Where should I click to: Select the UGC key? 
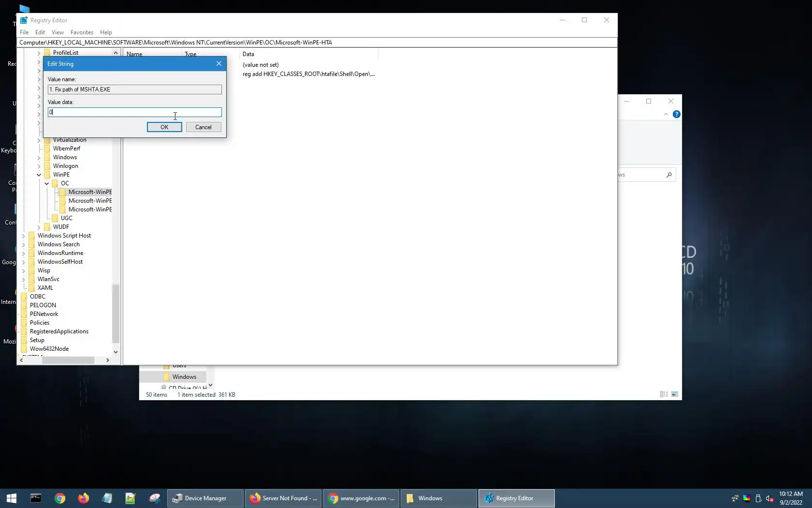[67, 218]
